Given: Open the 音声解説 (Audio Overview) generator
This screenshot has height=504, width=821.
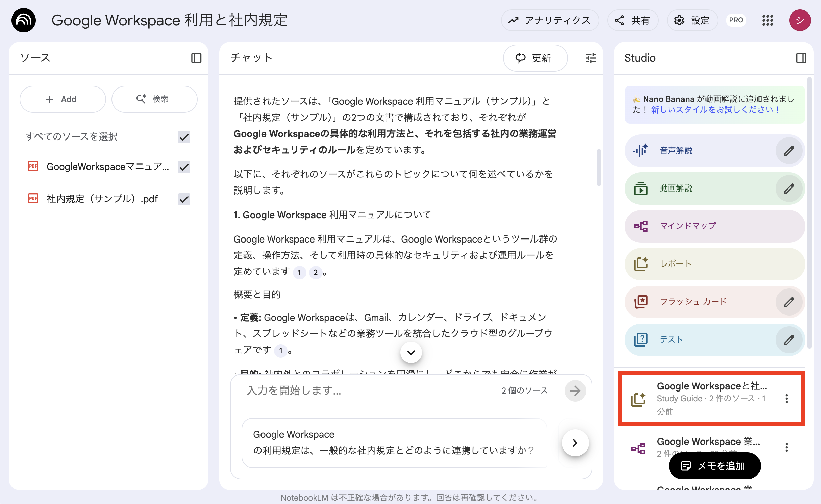Looking at the screenshot, I should [676, 150].
